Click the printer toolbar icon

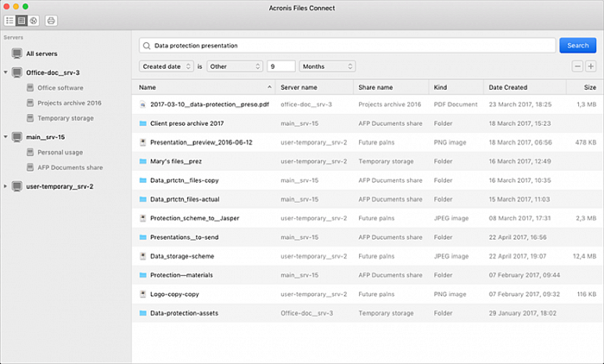(x=51, y=21)
